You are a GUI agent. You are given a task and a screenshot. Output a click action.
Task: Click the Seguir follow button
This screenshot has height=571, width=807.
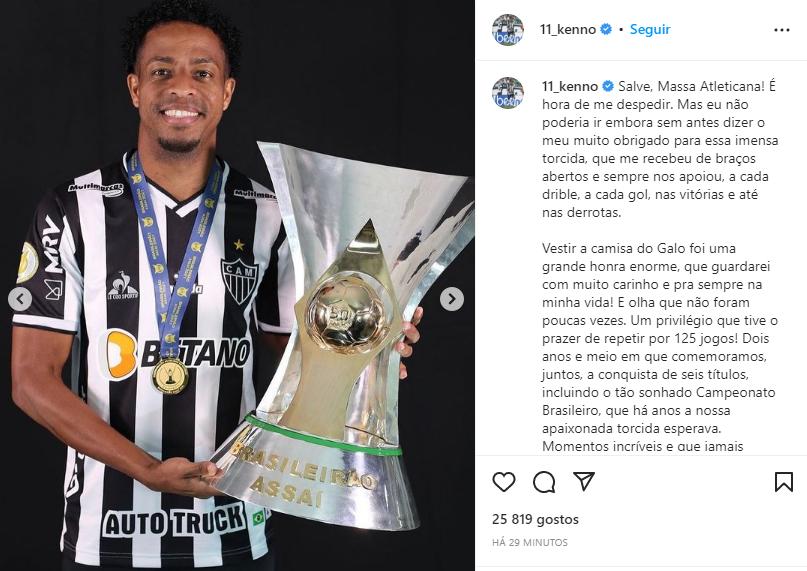tap(650, 29)
